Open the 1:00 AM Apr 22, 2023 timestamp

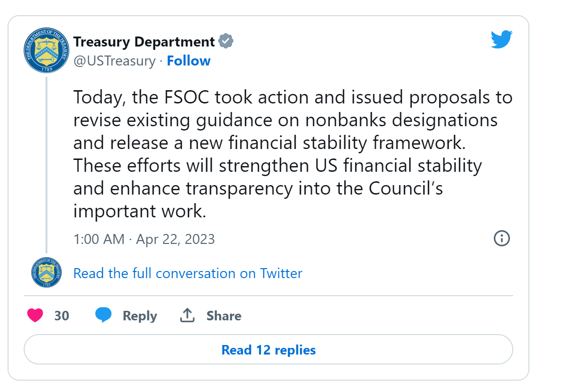point(144,239)
